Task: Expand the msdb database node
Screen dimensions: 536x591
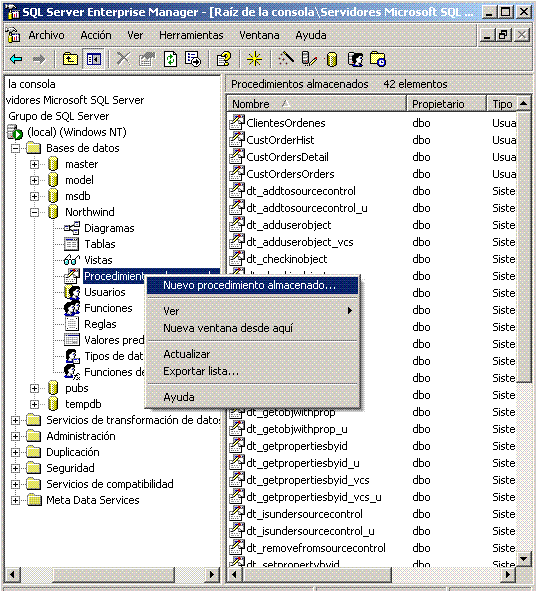Action: pos(34,196)
